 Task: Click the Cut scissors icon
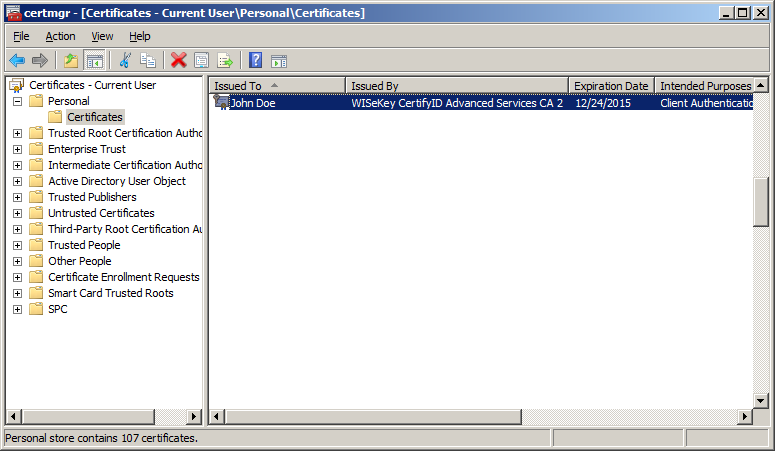[125, 60]
